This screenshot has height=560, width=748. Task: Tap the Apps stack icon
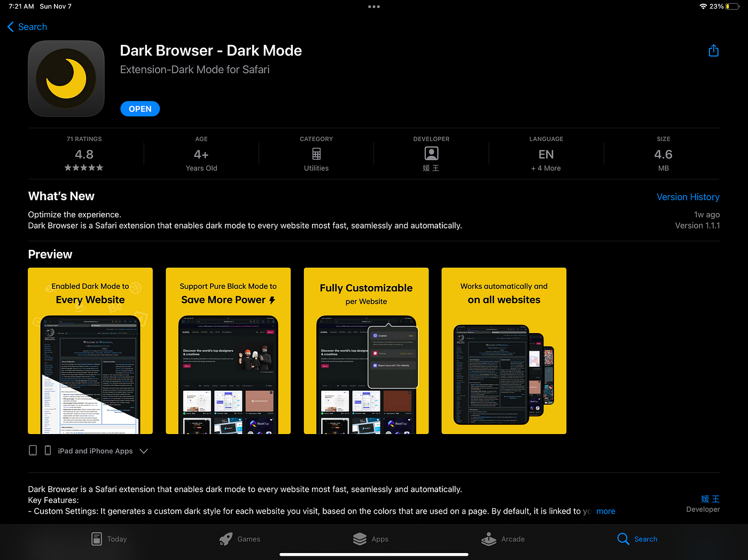point(360,539)
